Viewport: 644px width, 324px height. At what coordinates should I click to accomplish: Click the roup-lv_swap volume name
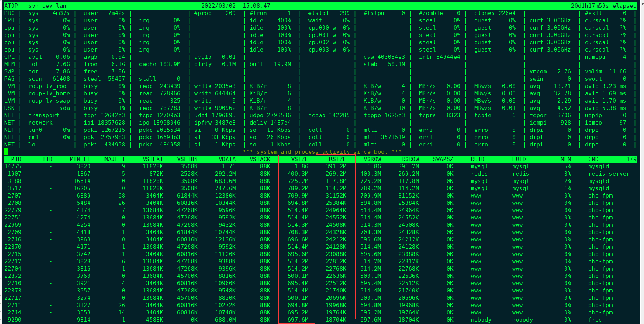click(49, 101)
